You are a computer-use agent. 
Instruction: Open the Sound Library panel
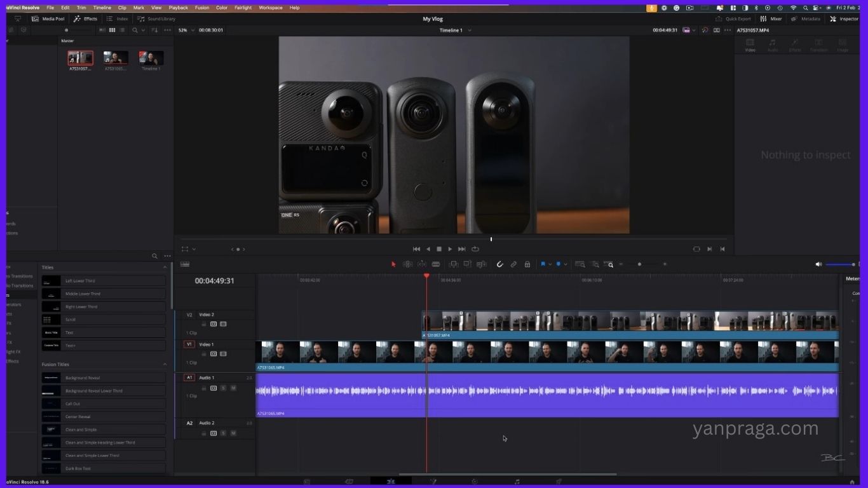pos(156,19)
